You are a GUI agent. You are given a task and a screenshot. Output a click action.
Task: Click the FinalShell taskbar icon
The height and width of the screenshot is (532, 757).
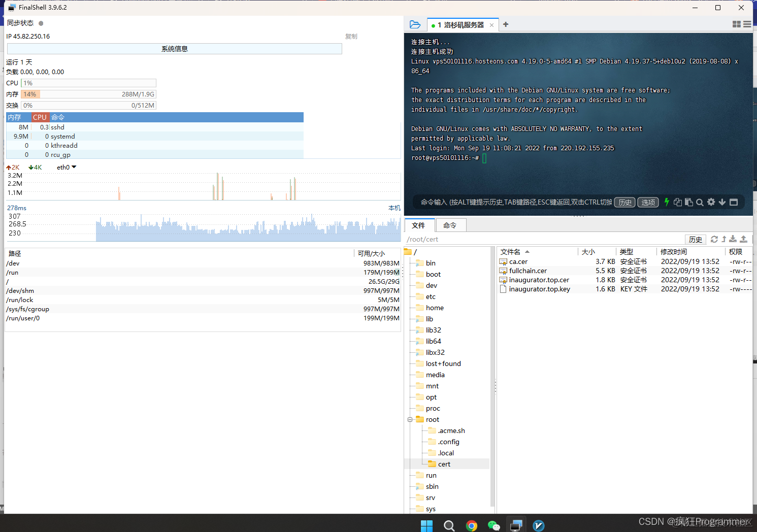(x=516, y=525)
